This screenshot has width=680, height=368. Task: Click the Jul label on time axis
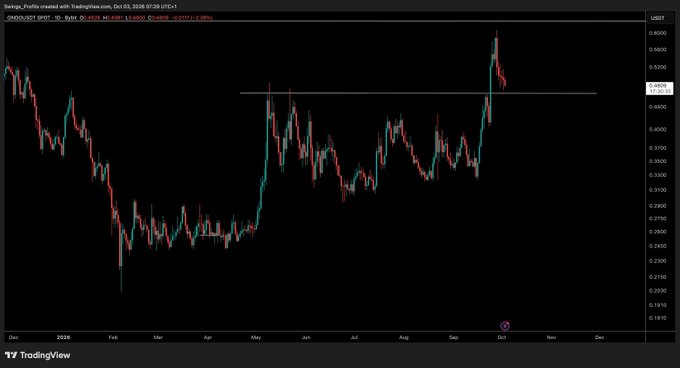pyautogui.click(x=354, y=337)
